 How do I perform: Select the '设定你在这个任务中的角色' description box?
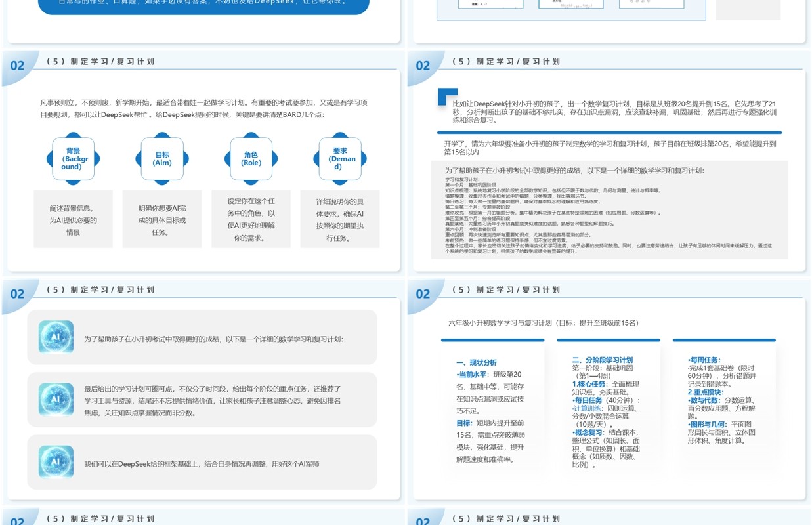coord(251,219)
